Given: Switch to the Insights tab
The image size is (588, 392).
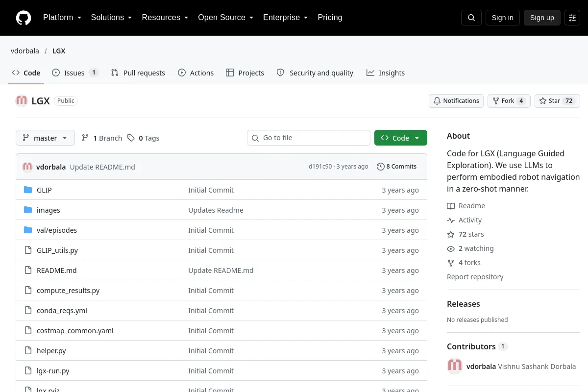Looking at the screenshot, I should pyautogui.click(x=386, y=73).
